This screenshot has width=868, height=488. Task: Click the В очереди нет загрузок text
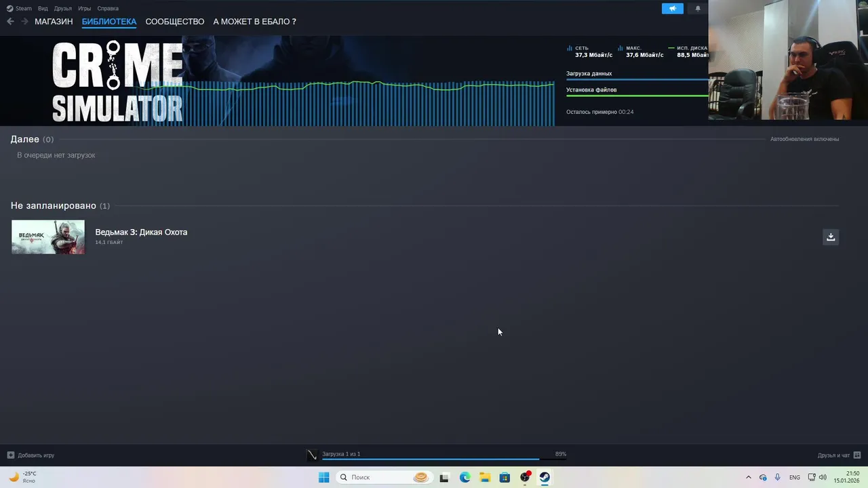pos(56,155)
